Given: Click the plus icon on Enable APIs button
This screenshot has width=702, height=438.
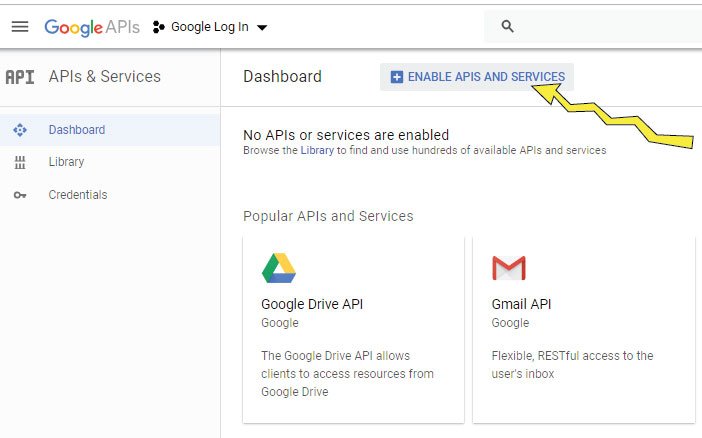Looking at the screenshot, I should pos(397,77).
